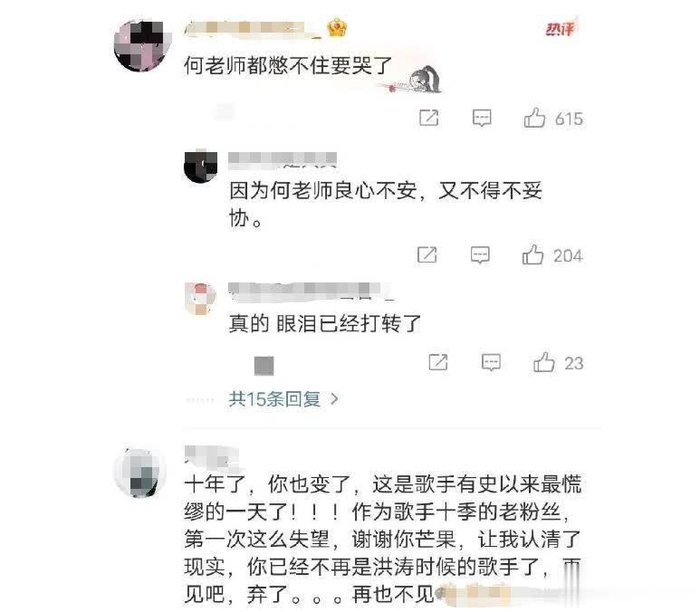Tap the red 热评 hot comment badge
Image resolution: width=700 pixels, height=612 pixels.
pyautogui.click(x=560, y=30)
